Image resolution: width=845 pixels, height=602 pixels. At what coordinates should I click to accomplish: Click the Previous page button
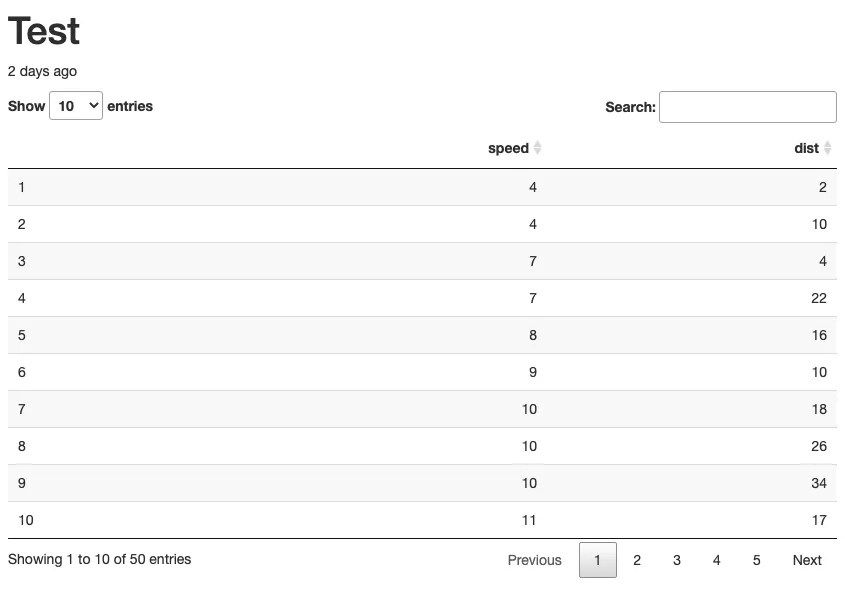534,560
